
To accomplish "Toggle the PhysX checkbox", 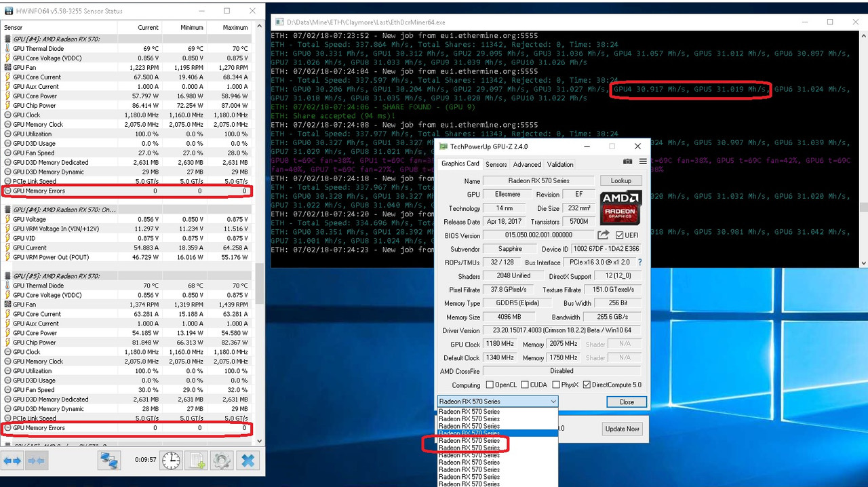I will [x=555, y=385].
